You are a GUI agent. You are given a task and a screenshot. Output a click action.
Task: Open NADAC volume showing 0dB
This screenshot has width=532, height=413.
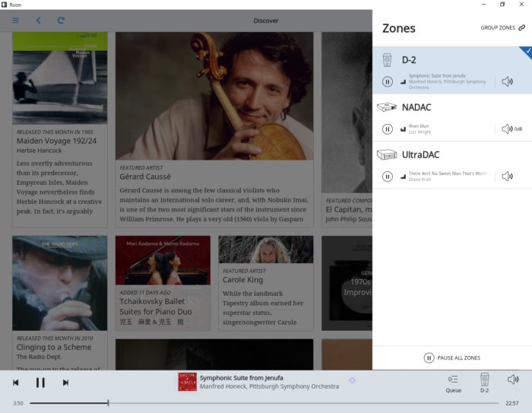point(512,129)
